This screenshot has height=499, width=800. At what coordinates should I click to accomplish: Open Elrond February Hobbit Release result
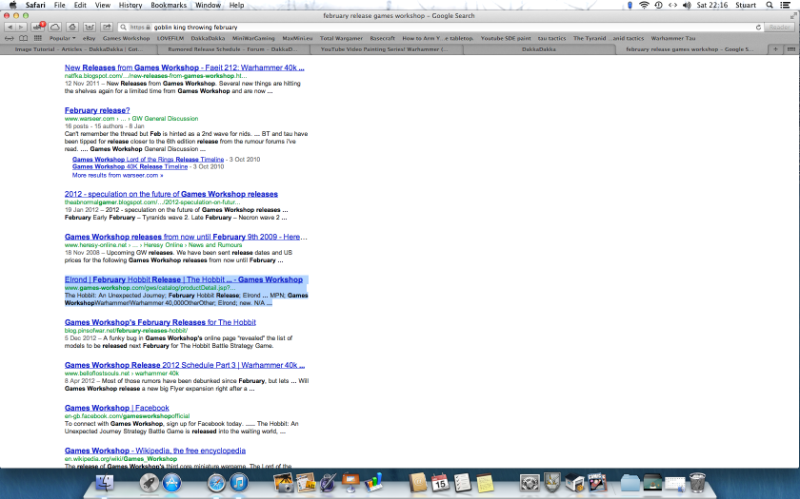pos(184,280)
